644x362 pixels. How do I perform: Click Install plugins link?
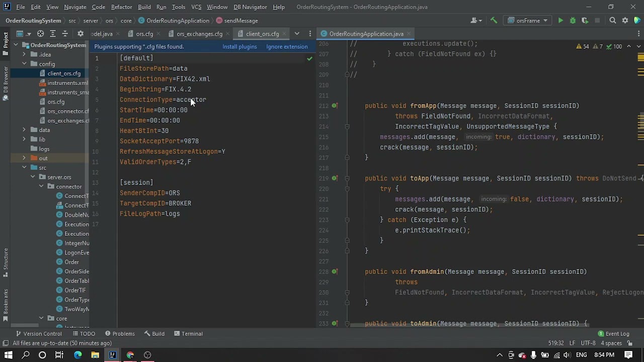(x=239, y=47)
